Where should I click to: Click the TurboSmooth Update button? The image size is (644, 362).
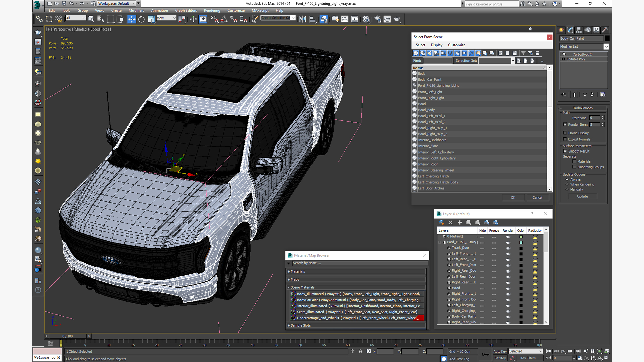(582, 196)
